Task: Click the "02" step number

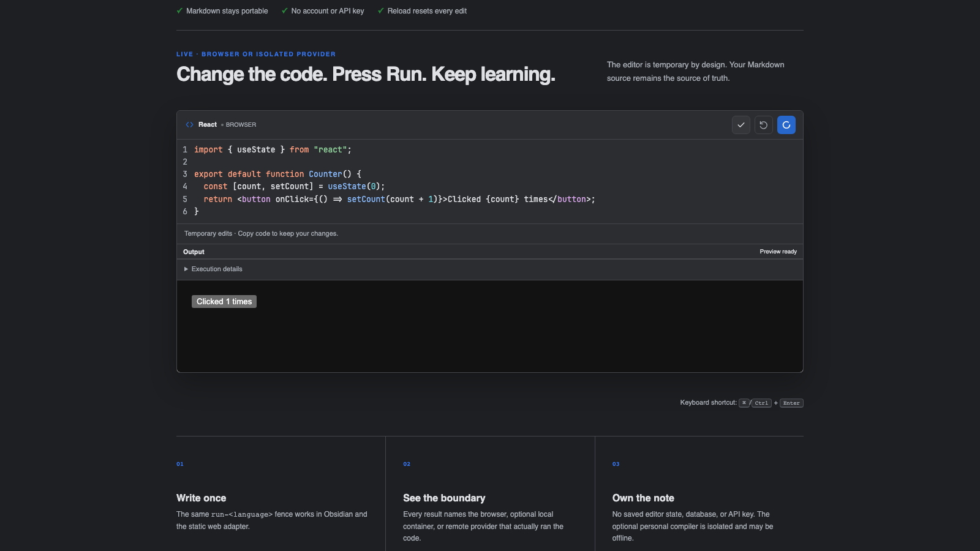Action: (x=407, y=464)
